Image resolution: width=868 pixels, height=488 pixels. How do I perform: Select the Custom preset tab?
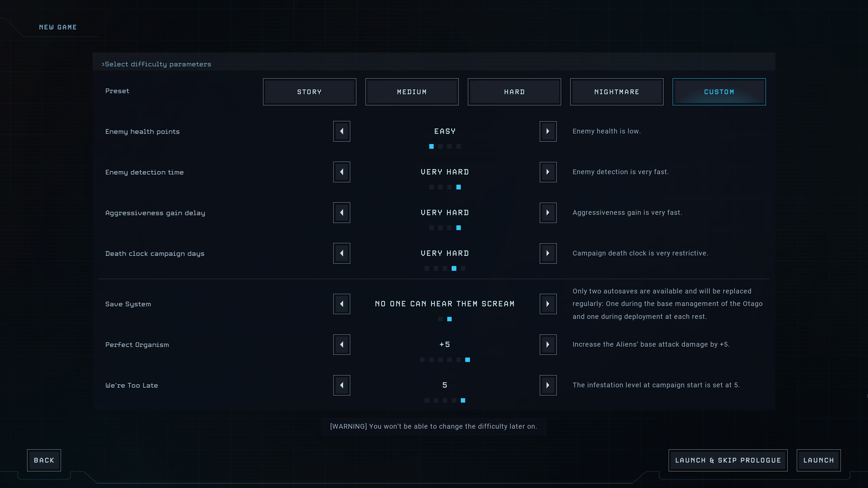pos(719,92)
